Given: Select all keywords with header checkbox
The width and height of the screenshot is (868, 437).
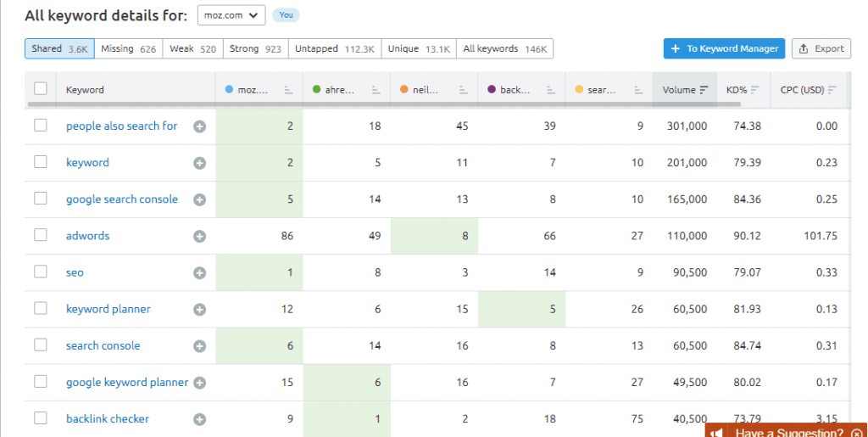Looking at the screenshot, I should pyautogui.click(x=41, y=88).
